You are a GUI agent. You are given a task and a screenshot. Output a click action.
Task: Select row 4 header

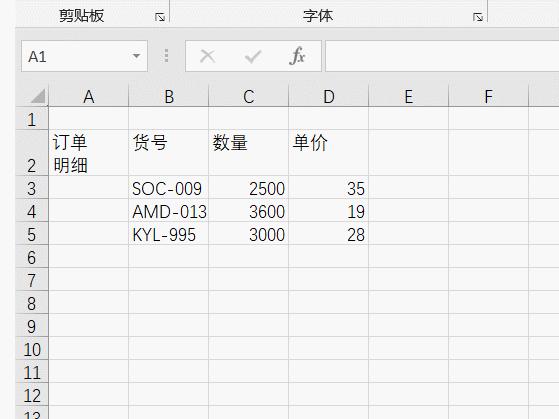pos(32,210)
